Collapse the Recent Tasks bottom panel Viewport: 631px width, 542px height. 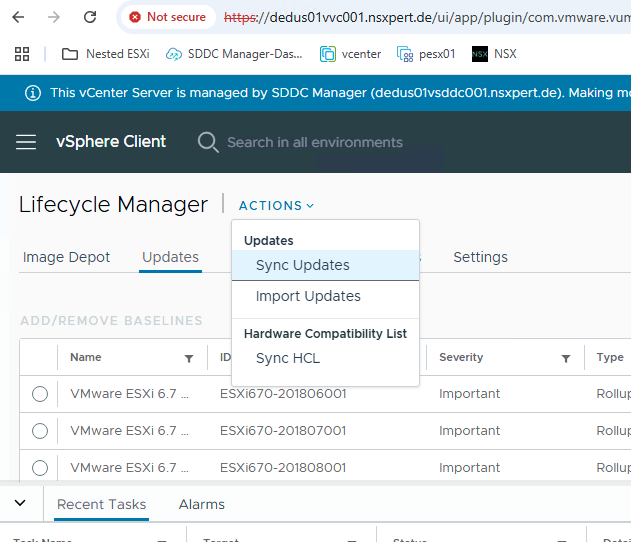click(x=20, y=503)
